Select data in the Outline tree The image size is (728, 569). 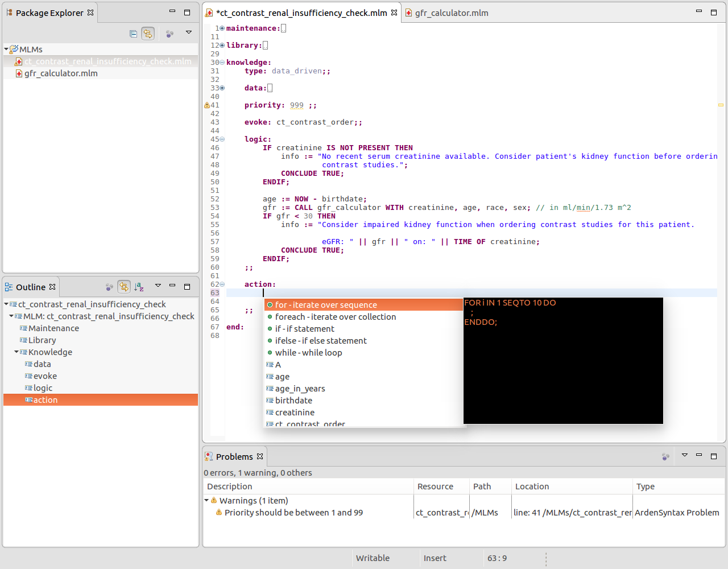(x=42, y=364)
